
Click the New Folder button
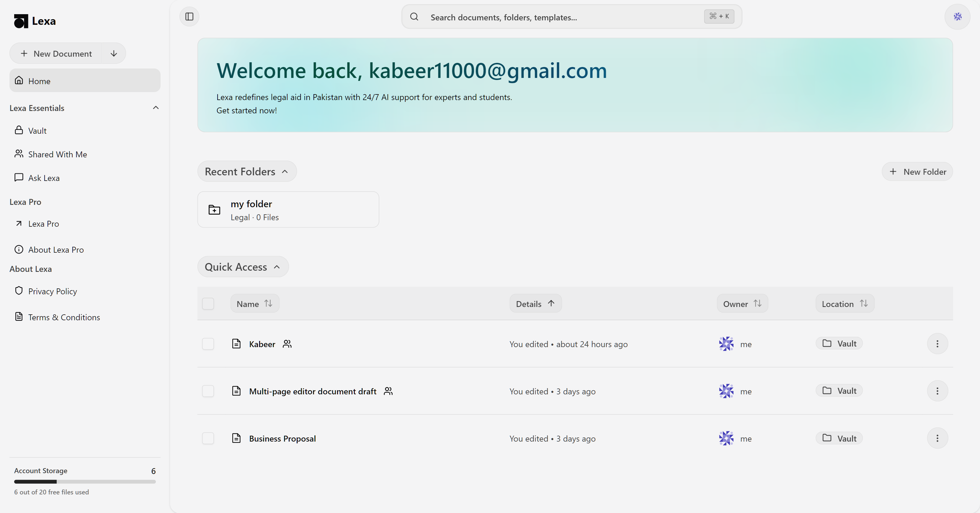pyautogui.click(x=917, y=171)
